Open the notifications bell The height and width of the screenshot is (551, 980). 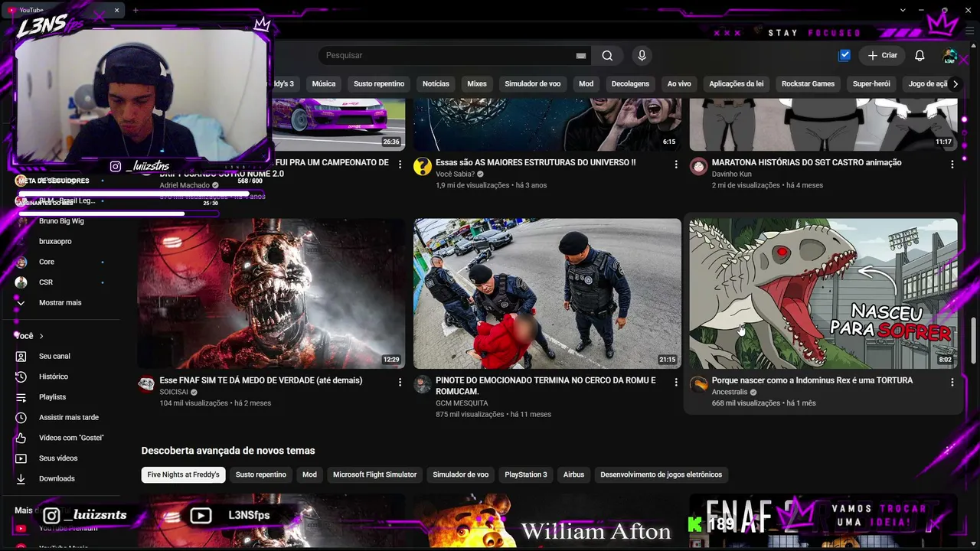(x=920, y=56)
